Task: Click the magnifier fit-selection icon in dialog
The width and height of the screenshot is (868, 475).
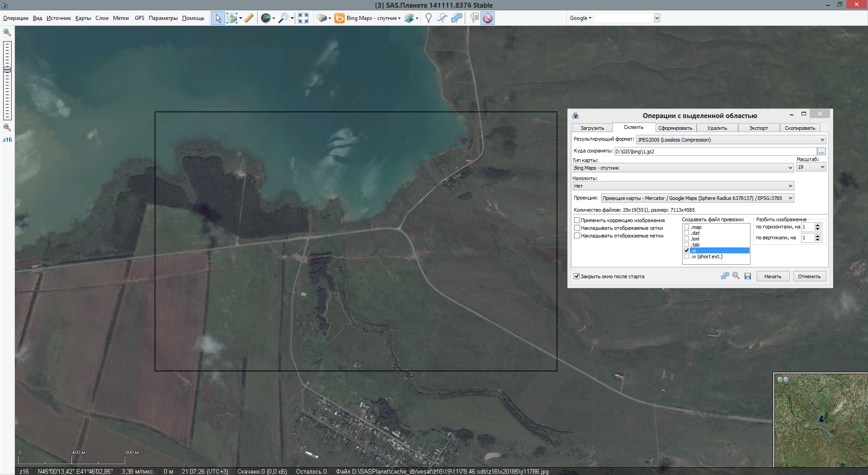Action: point(736,276)
